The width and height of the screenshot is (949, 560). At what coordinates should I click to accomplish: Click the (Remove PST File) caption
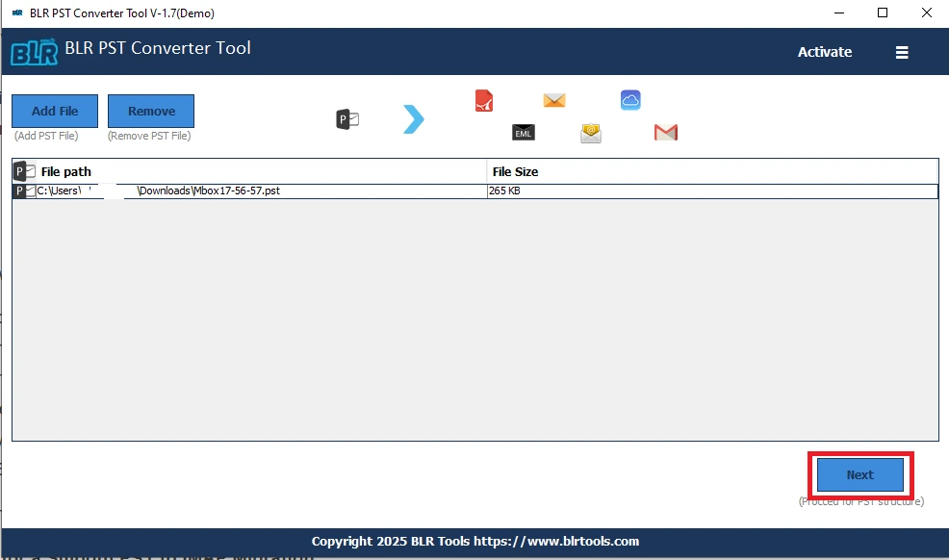(x=149, y=136)
